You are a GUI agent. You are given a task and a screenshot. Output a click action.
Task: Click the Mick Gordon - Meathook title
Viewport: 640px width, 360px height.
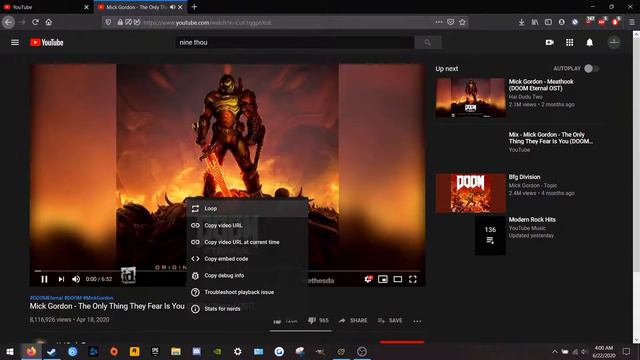pos(541,85)
